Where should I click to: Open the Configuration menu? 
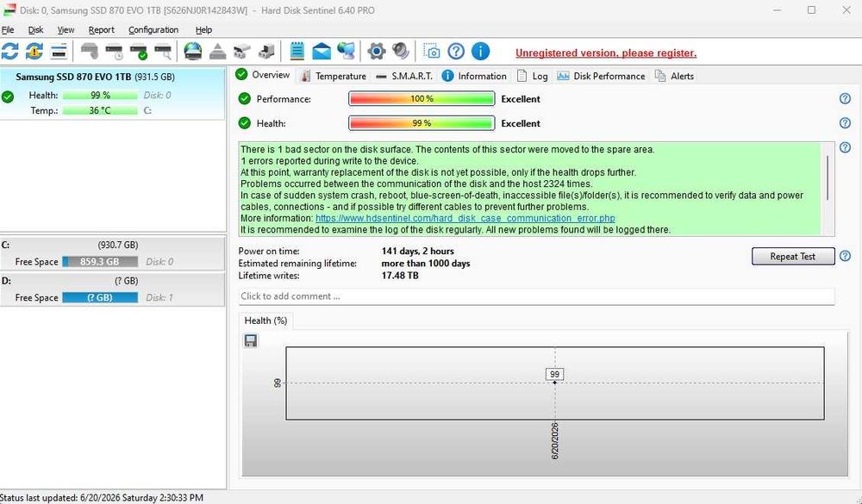153,29
